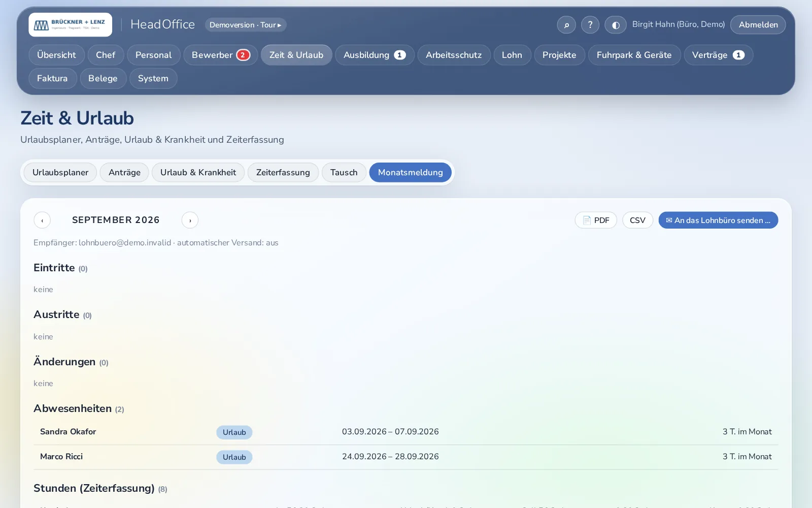Open the Übersicht section
This screenshot has height=508, width=812.
click(x=56, y=55)
